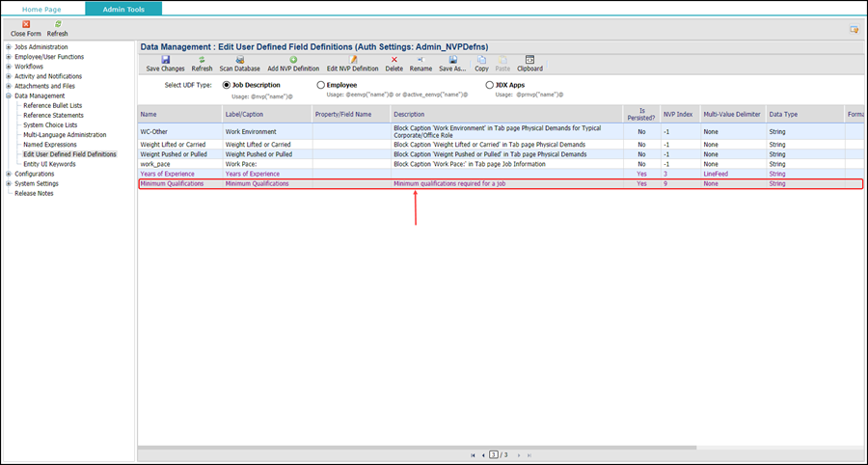
Task: Choose the JDX Apps radio button
Action: click(490, 85)
